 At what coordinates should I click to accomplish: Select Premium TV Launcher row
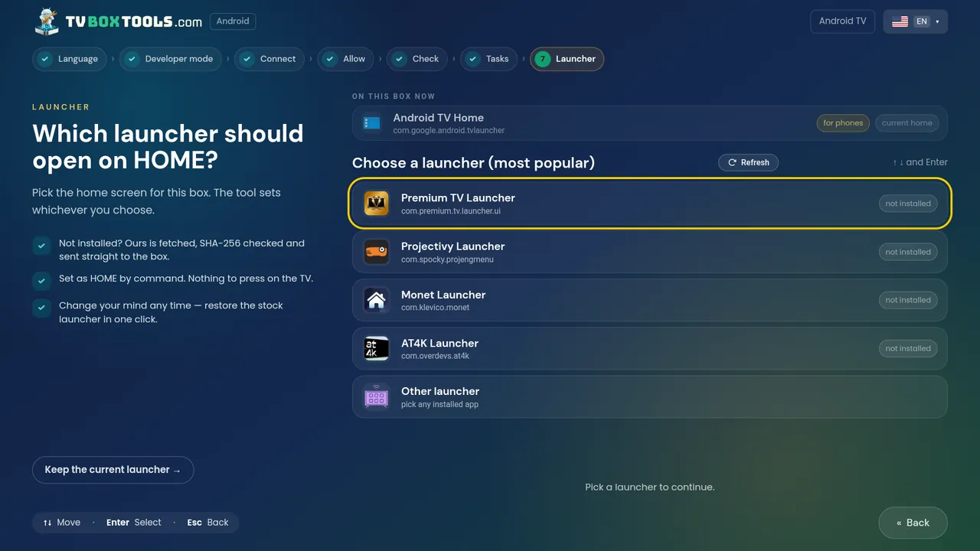pos(649,204)
